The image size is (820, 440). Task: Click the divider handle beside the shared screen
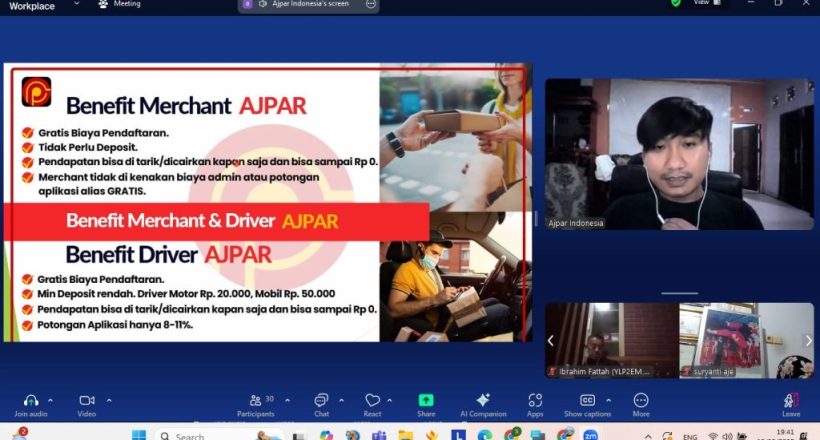(x=536, y=219)
